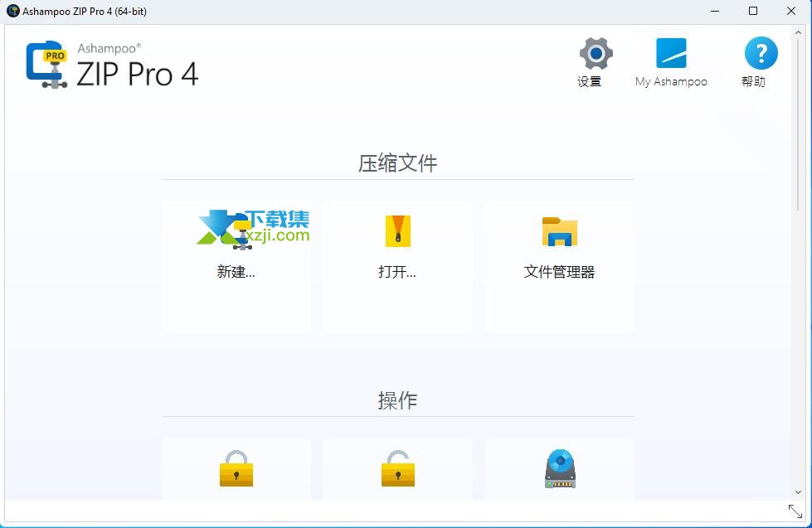
Task: Click the virtual disc drive icon
Action: 560,468
